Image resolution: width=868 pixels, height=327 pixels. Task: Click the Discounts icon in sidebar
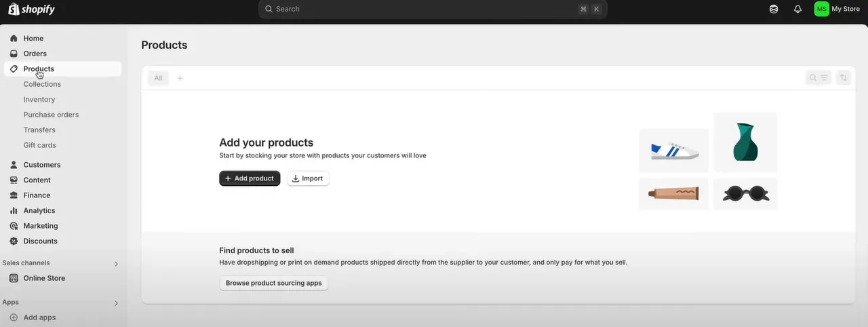click(x=14, y=242)
